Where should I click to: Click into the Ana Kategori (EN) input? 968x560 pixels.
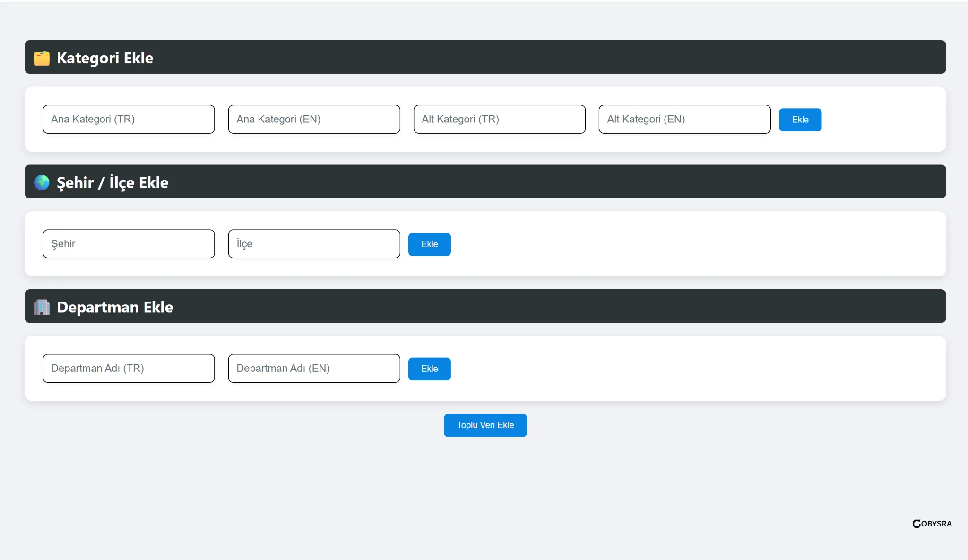pos(314,119)
